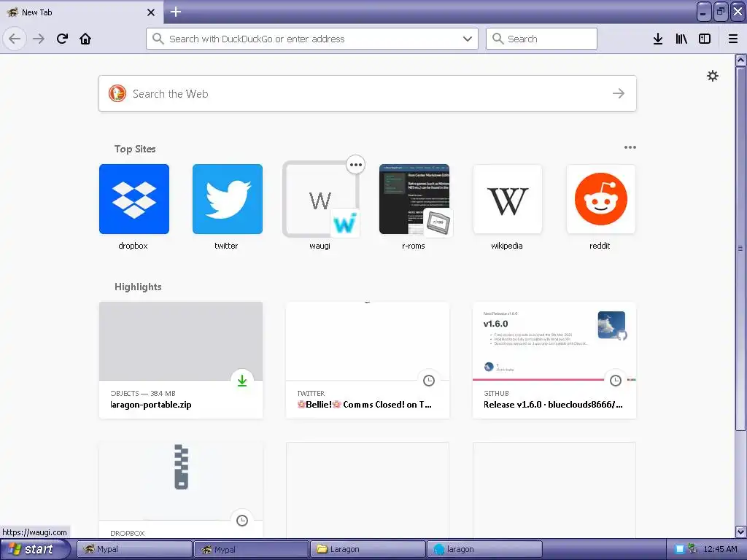The height and width of the screenshot is (560, 747).
Task: Open the laragon-portable.zip highlight card
Action: 181,360
